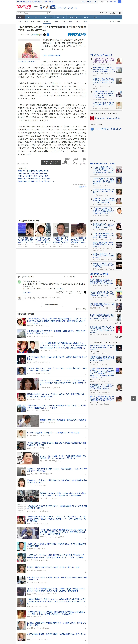
Task: Open the settings gear icon
Action: coord(120,13)
